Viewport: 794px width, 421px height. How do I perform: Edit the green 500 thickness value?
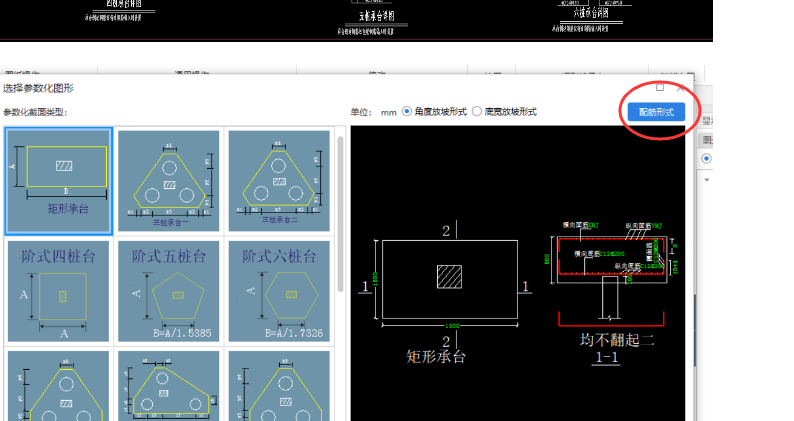pyautogui.click(x=547, y=259)
